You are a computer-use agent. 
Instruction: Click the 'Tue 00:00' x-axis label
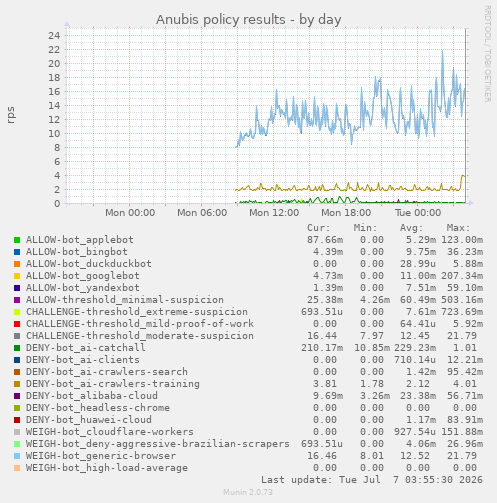pyautogui.click(x=418, y=213)
